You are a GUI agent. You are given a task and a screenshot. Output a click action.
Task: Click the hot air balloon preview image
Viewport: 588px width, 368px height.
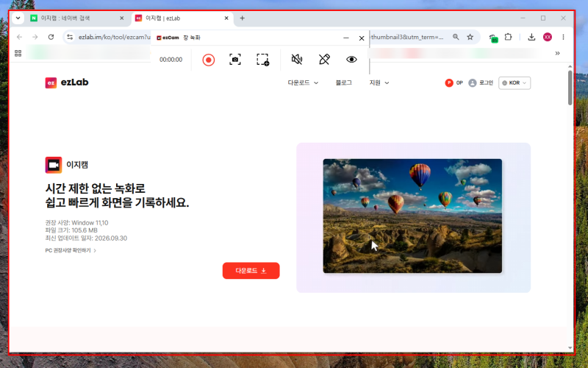tap(412, 216)
